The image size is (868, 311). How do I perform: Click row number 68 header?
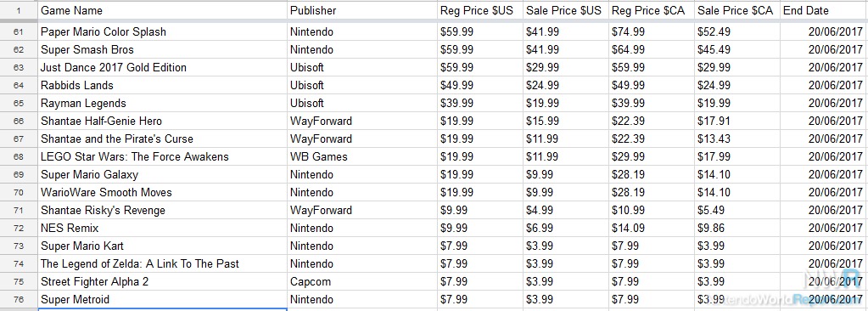[19, 156]
